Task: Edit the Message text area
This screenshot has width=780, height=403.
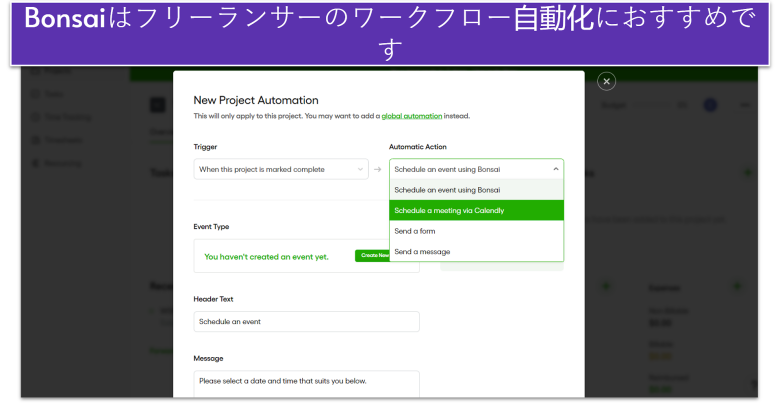Action: (x=306, y=384)
